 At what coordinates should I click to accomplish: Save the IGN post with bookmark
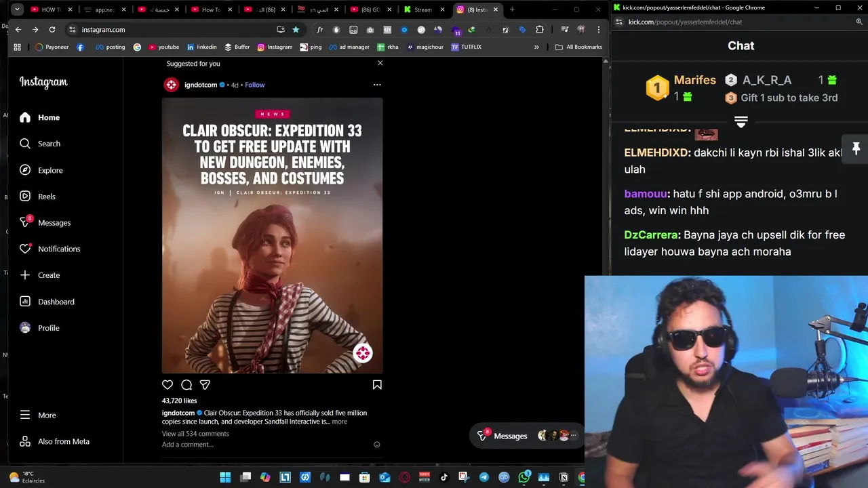(x=377, y=385)
